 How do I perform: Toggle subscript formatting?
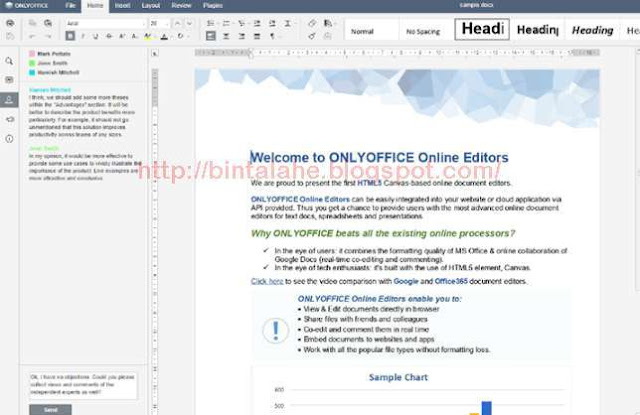134,36
